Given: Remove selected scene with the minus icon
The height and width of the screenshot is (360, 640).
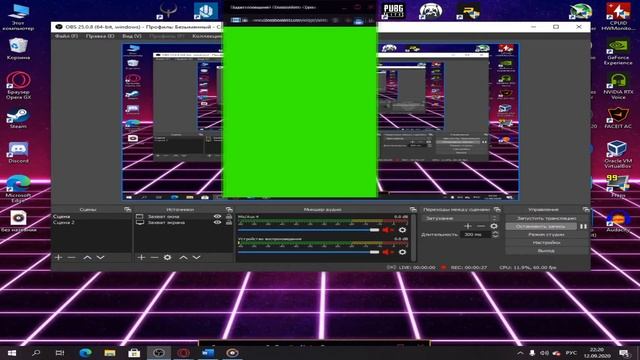Looking at the screenshot, I should point(71,258).
